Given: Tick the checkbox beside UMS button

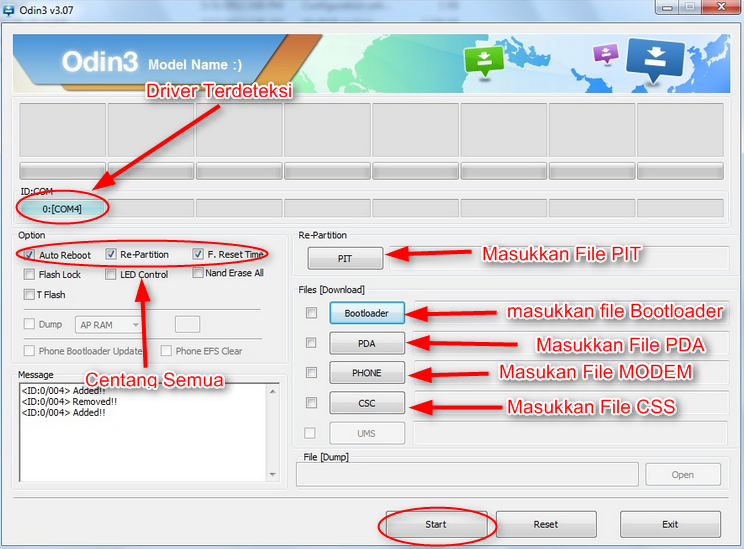Looking at the screenshot, I should click(x=309, y=433).
